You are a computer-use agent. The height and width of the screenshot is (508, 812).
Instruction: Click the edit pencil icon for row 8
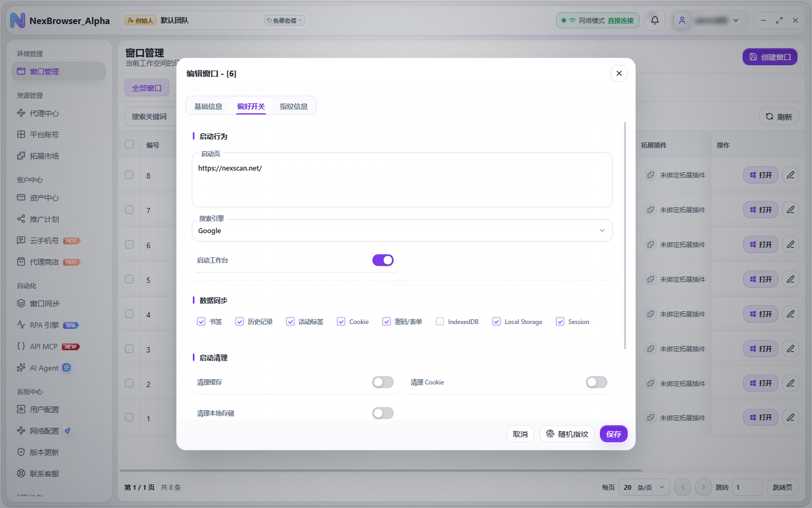click(x=791, y=175)
